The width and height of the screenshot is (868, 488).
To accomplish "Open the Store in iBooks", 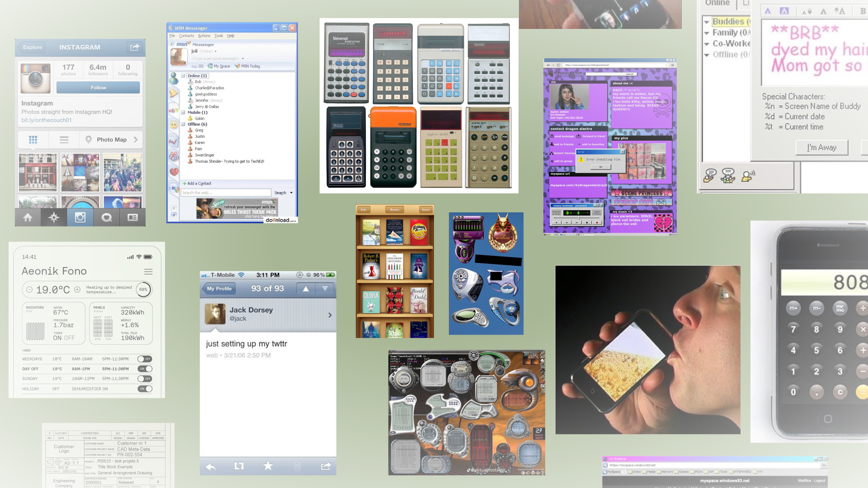I will tap(426, 209).
